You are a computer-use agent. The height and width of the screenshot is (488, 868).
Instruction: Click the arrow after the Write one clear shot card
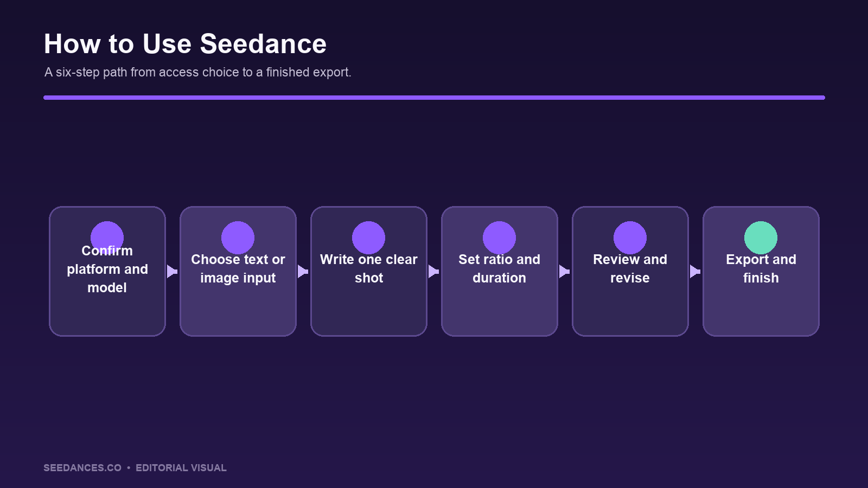tap(434, 271)
